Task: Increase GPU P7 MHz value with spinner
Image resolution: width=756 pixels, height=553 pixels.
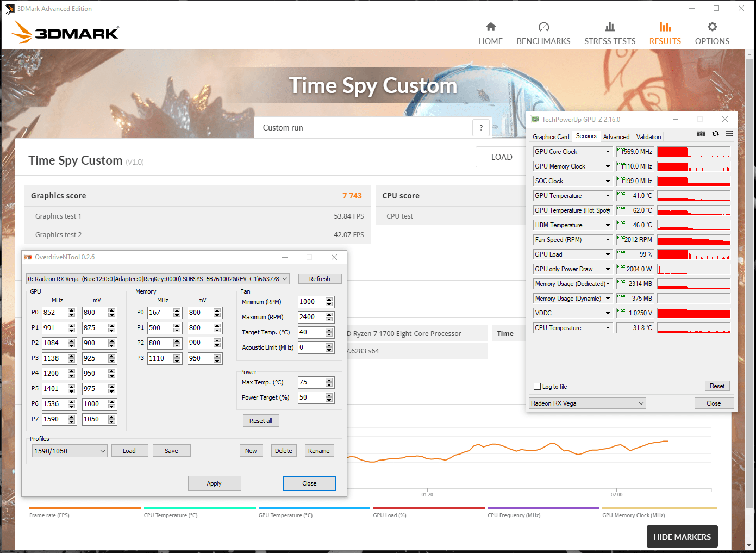Action: tap(71, 417)
